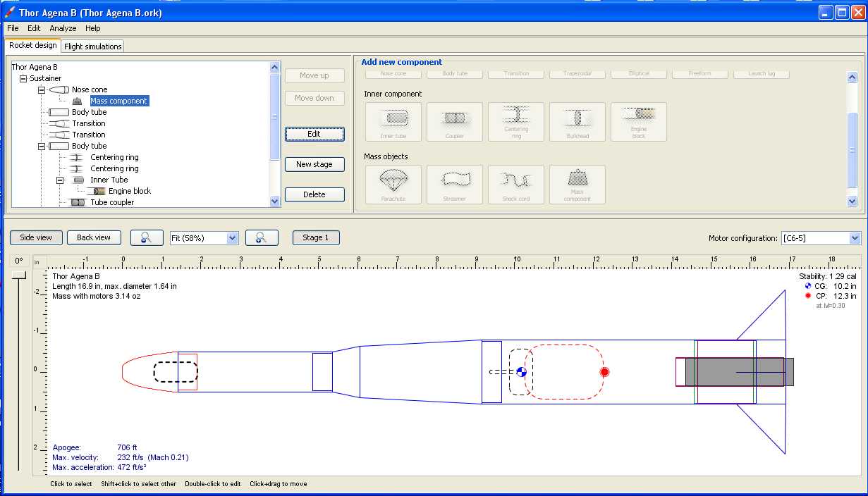Add a Freeform fin set
Viewport: 868px width, 496px height.
coord(699,73)
